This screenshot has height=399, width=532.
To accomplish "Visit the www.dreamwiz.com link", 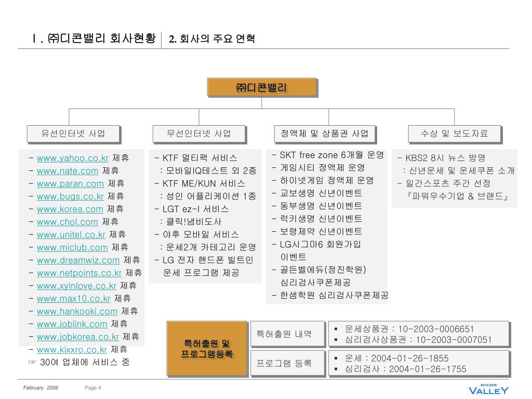I will (78, 260).
